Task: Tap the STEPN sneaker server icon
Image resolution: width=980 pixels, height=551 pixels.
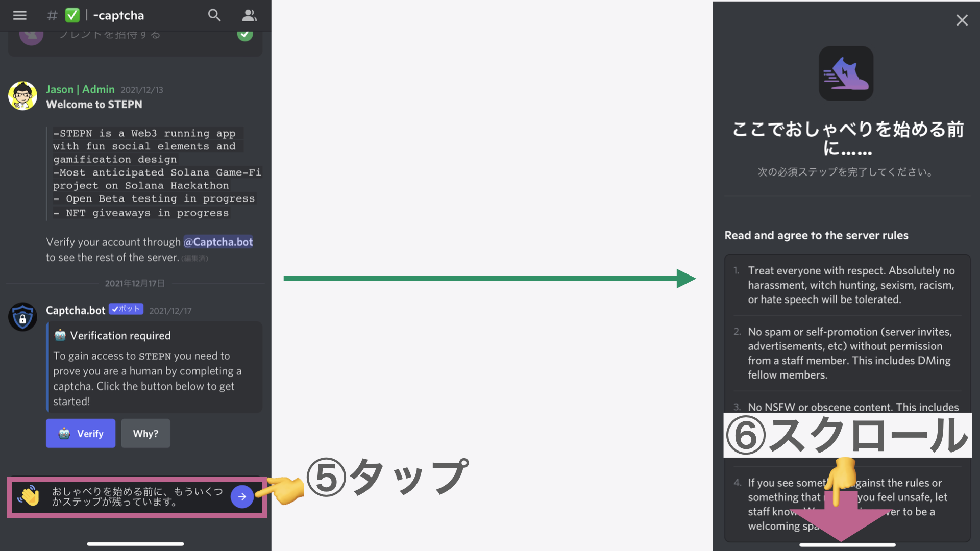Action: (x=846, y=73)
